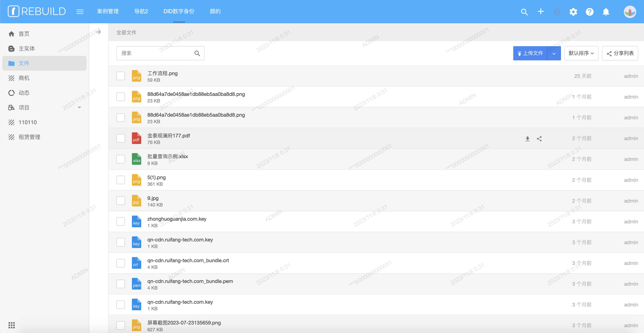Open file zhonghuoguanjia.com.key
Screen dimensions: 644x333
point(177,219)
